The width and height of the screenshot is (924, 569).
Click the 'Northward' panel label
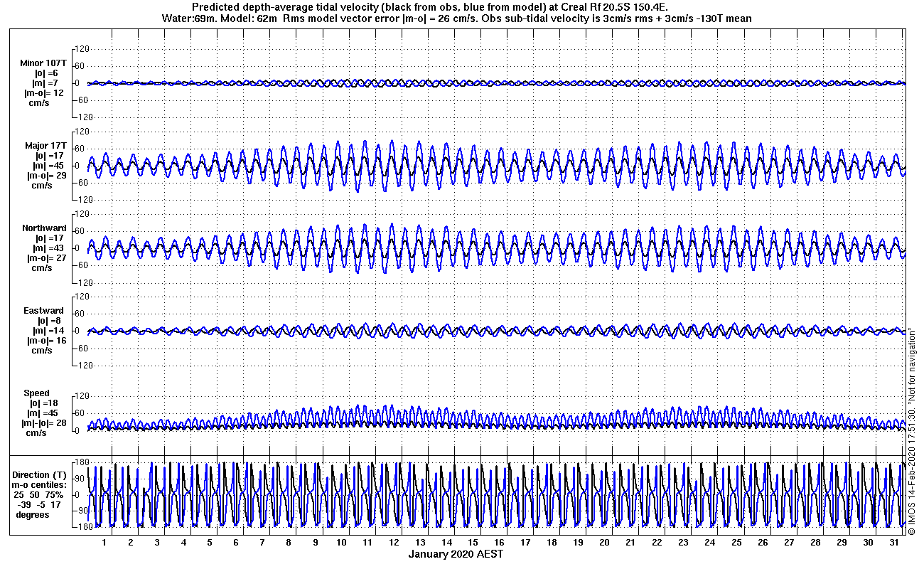pyautogui.click(x=44, y=228)
